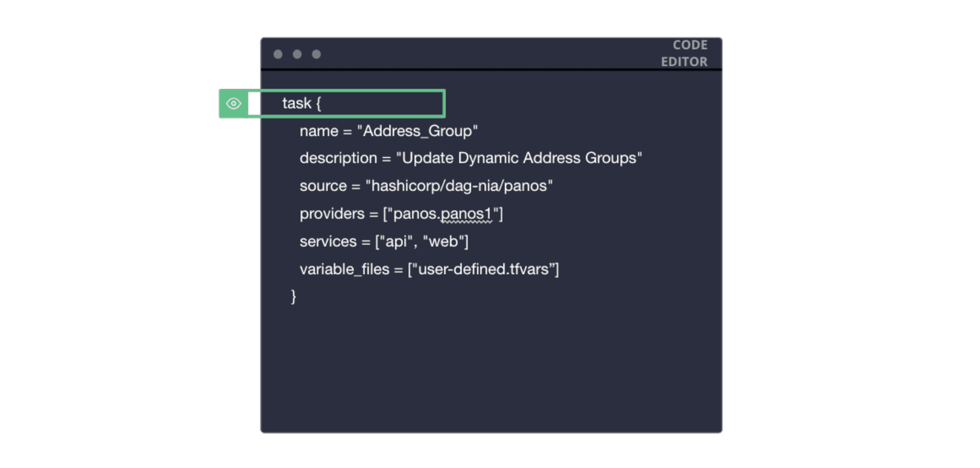Image resolution: width=980 pixels, height=468 pixels.
Task: Click the squiggly-underlined word "panos1"
Action: click(x=466, y=214)
